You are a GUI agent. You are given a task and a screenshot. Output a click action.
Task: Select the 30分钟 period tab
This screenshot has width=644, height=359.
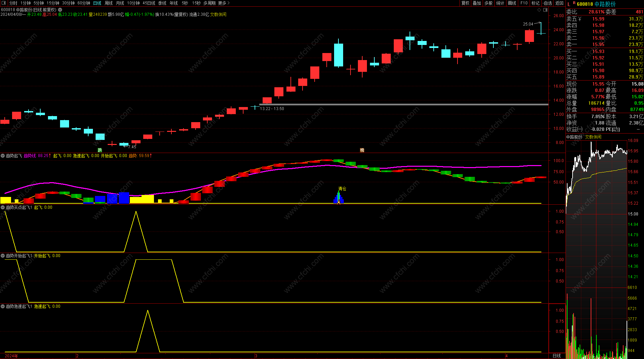point(68,3)
